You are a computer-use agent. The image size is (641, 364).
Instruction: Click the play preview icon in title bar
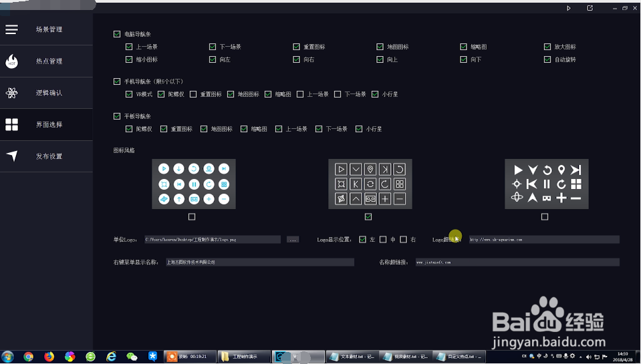(568, 8)
